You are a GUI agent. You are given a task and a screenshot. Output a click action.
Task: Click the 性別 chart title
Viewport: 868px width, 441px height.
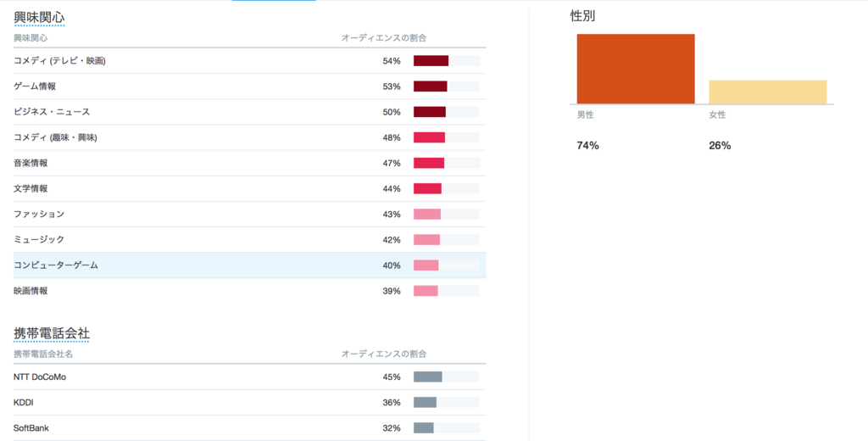(583, 17)
